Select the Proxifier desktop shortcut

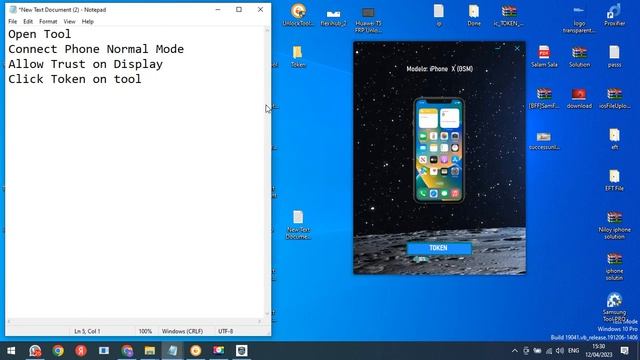[614, 15]
